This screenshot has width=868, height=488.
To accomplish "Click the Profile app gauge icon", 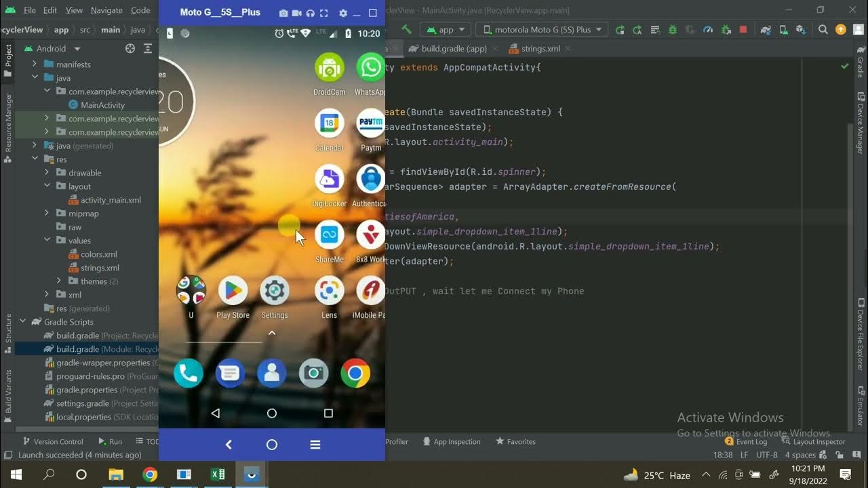I will tap(708, 30).
